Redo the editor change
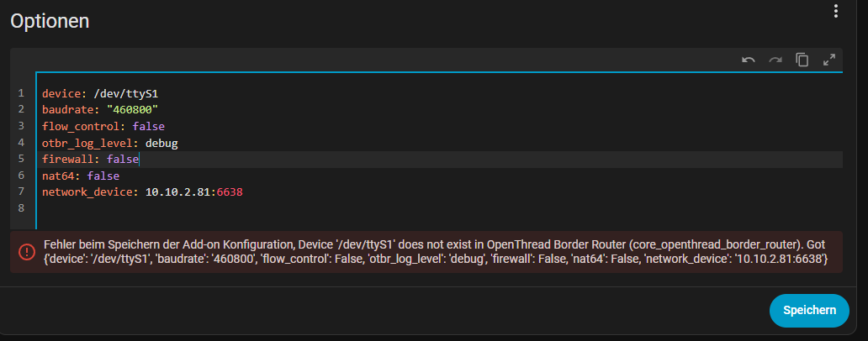868x341 pixels. pyautogui.click(x=775, y=60)
